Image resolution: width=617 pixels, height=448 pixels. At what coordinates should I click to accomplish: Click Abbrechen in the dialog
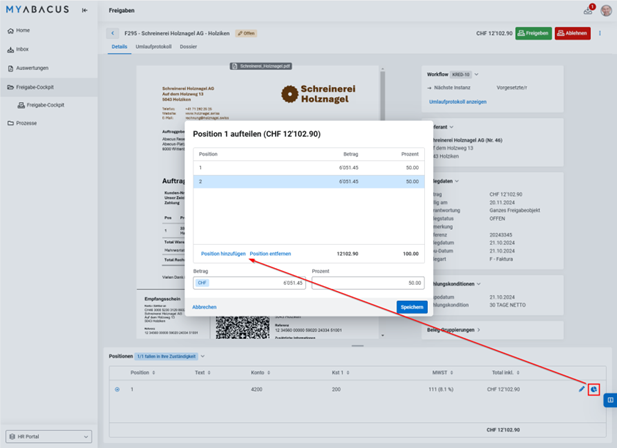pos(204,307)
